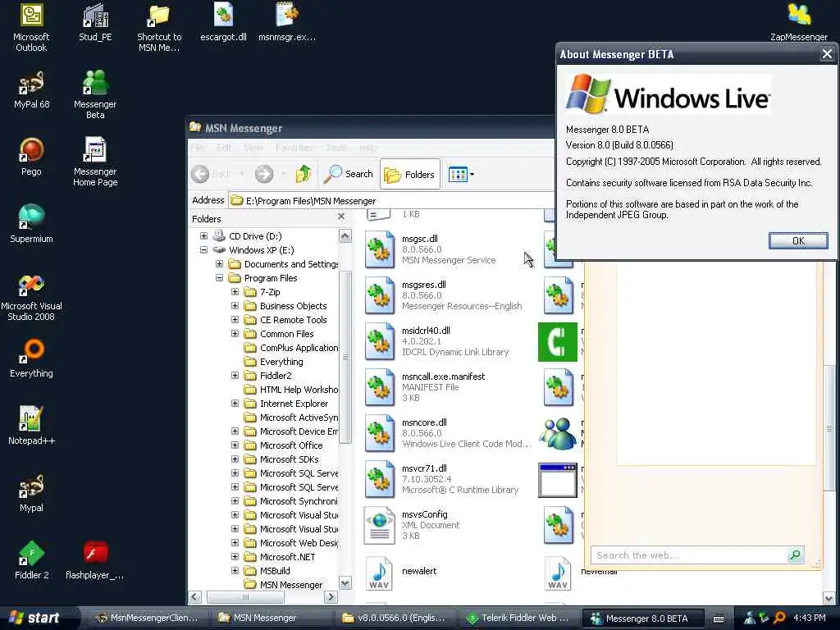The width and height of the screenshot is (840, 630).
Task: Select the Pego desktop icon
Action: (x=31, y=151)
